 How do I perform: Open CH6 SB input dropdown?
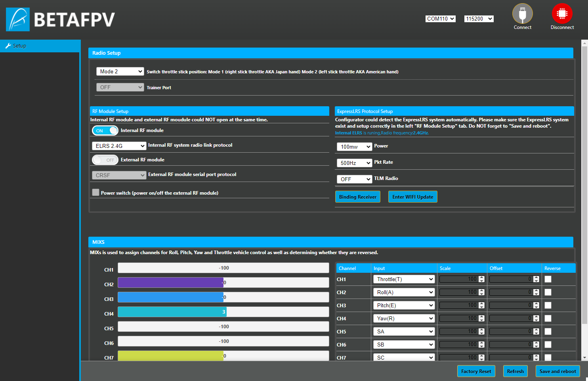404,345
